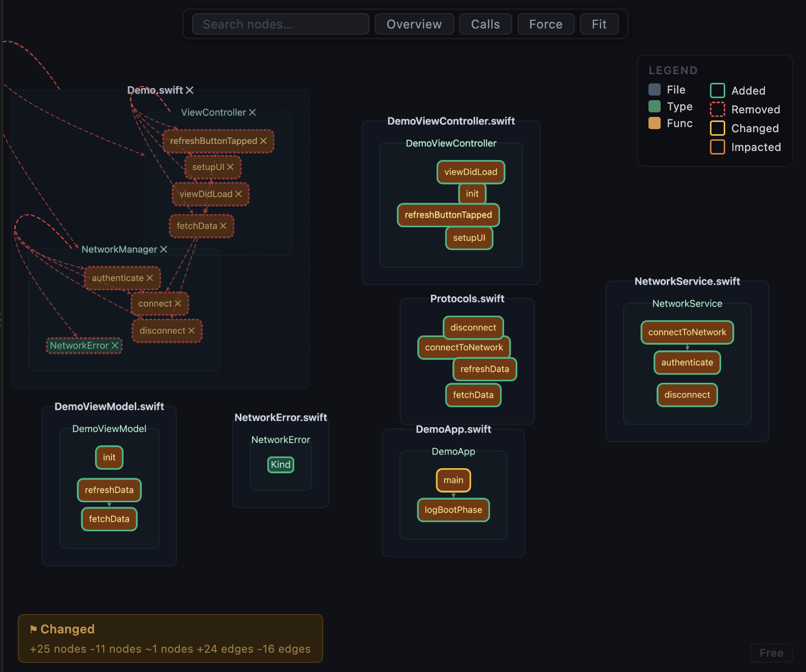Click the Impacted legend orange box

(718, 147)
